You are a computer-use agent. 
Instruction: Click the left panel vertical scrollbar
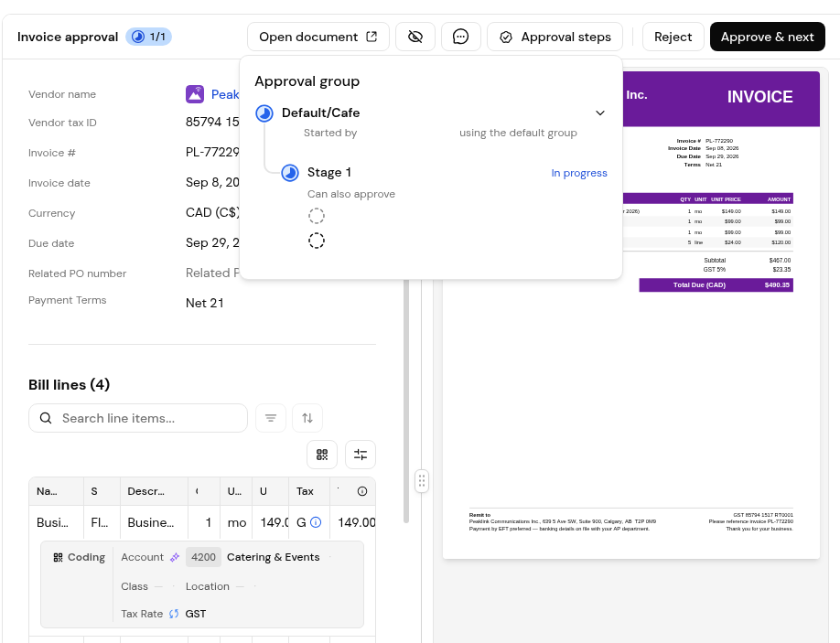406,401
